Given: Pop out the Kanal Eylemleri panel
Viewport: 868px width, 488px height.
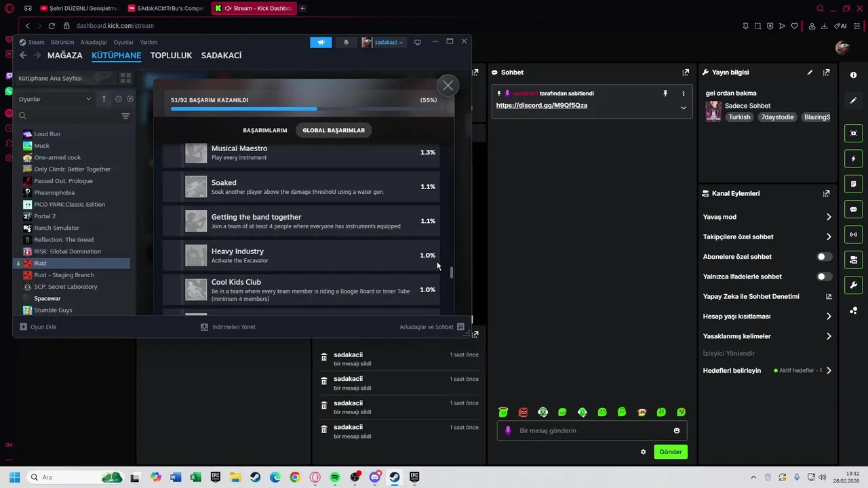Looking at the screenshot, I should [x=826, y=193].
